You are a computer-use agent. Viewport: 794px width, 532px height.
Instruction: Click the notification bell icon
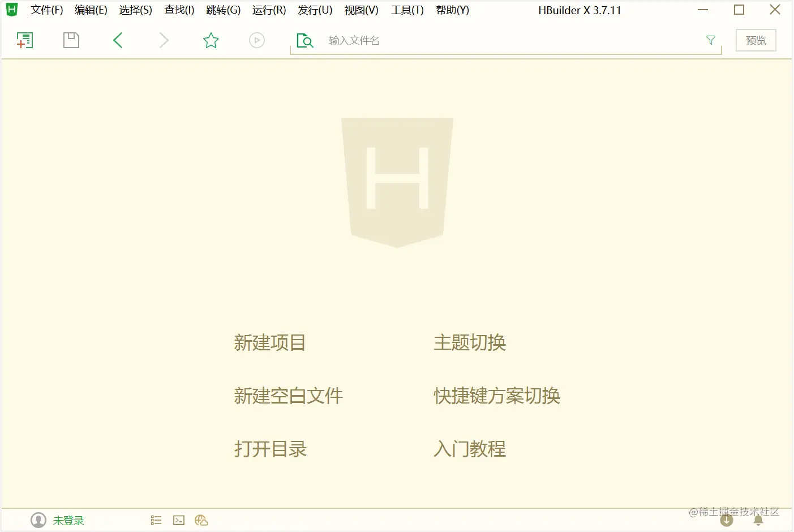(758, 520)
